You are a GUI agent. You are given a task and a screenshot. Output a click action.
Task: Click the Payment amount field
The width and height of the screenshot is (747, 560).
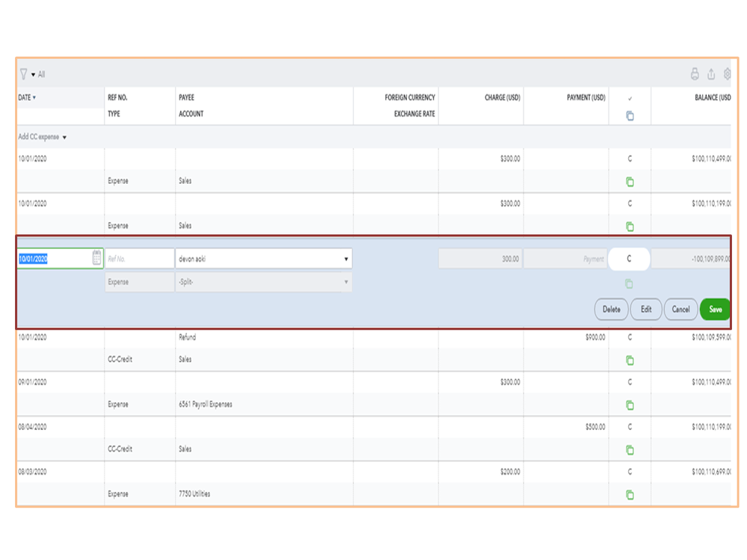pyautogui.click(x=565, y=259)
